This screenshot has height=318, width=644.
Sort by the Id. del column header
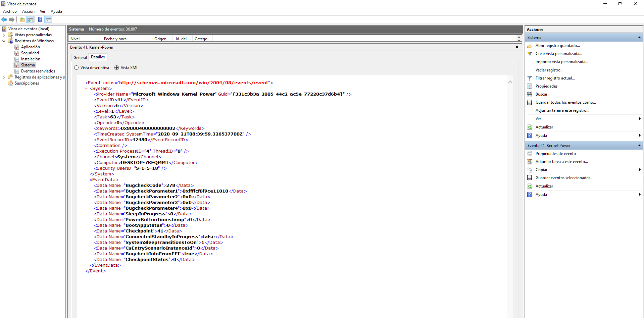[183, 39]
